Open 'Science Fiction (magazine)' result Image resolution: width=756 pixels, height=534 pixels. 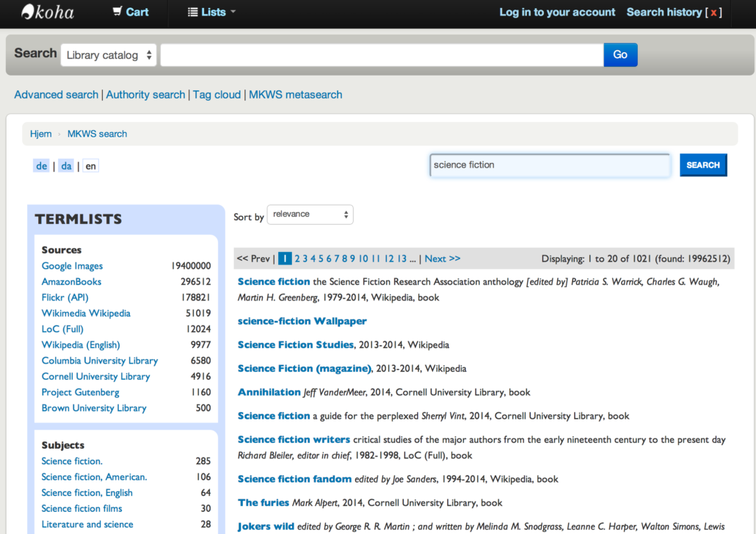point(305,369)
